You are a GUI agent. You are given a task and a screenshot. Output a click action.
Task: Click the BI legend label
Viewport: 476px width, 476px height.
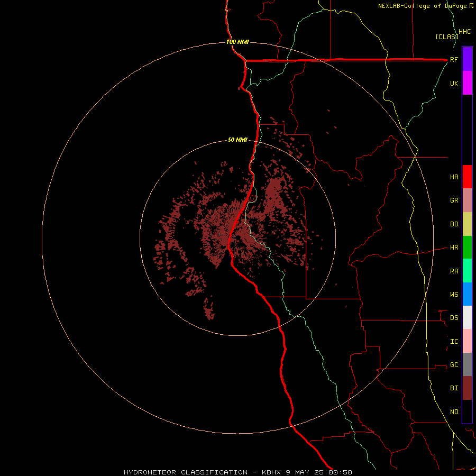454,388
